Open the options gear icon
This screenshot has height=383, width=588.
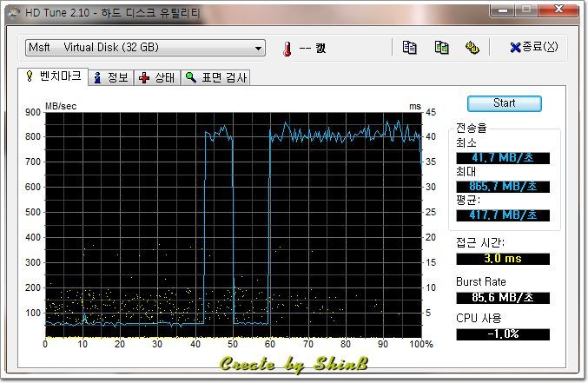[472, 47]
